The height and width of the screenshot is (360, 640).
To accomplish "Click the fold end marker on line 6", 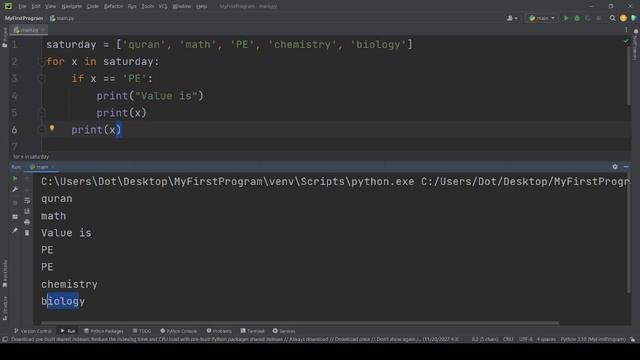I will pos(41,130).
